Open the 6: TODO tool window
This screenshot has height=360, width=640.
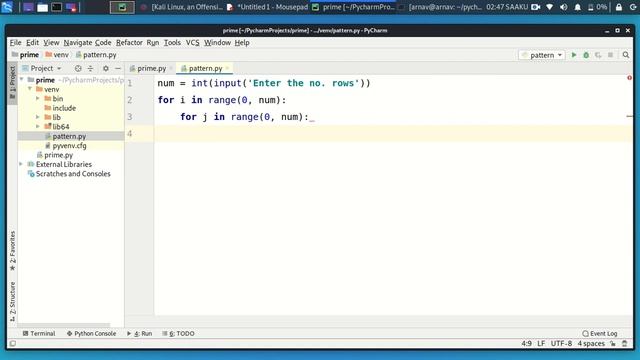tap(178, 333)
